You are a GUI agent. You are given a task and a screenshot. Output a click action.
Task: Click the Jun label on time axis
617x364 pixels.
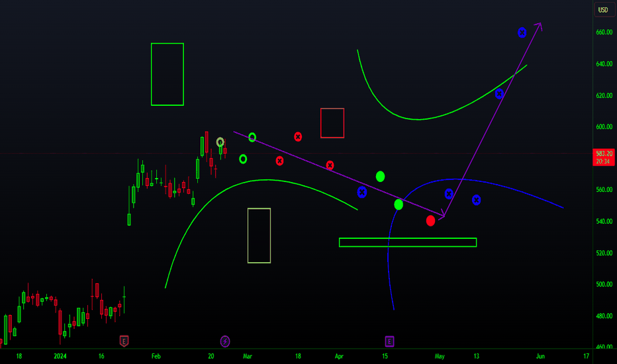click(540, 356)
